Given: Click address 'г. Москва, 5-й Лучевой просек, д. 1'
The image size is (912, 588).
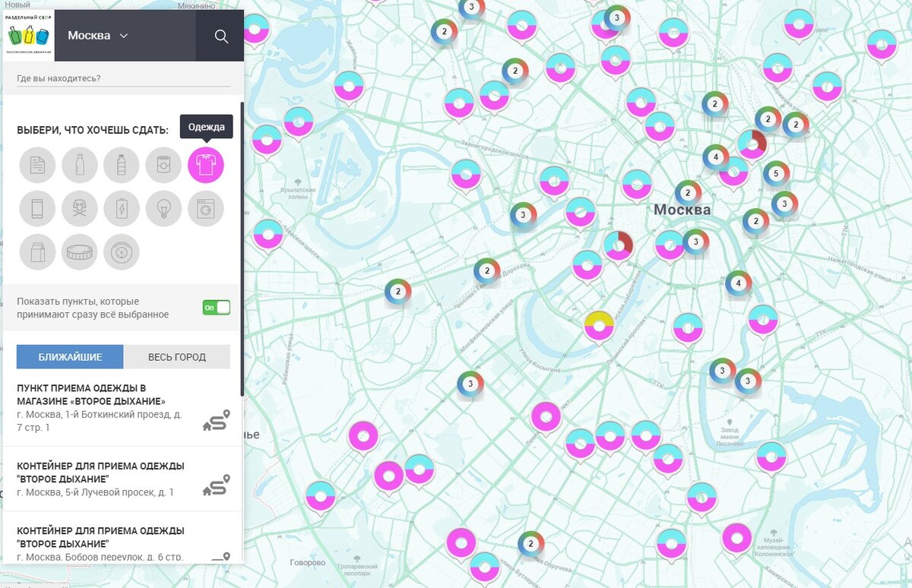Looking at the screenshot, I should coord(95,492).
